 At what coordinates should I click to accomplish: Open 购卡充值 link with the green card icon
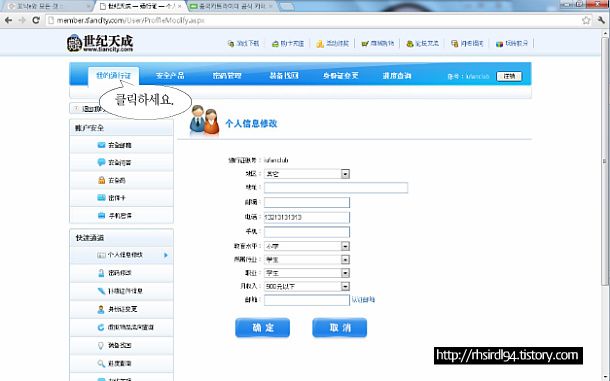(x=288, y=44)
